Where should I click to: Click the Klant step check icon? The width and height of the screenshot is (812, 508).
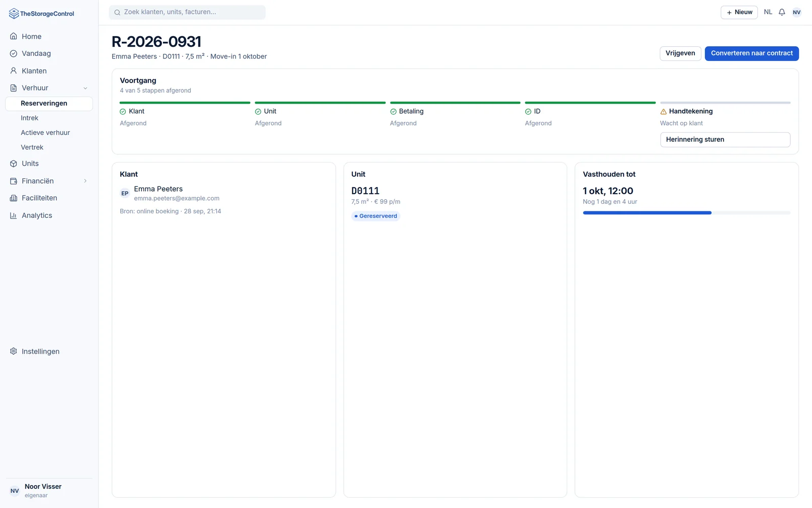click(x=123, y=112)
